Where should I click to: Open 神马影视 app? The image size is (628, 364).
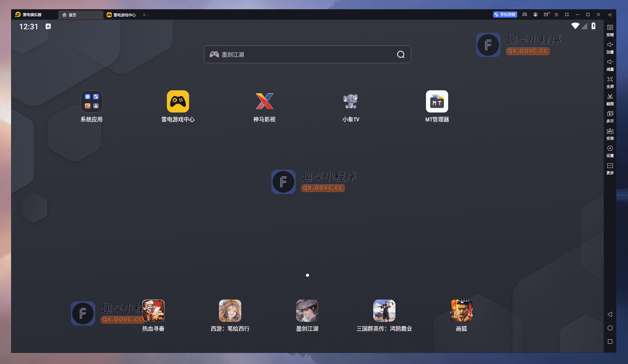tap(264, 101)
